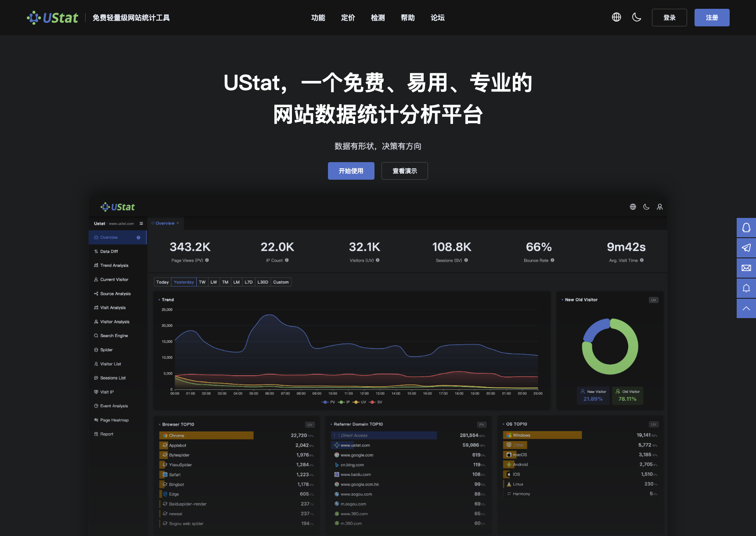Click the QQ contact icon in floating sidebar

coord(746,228)
